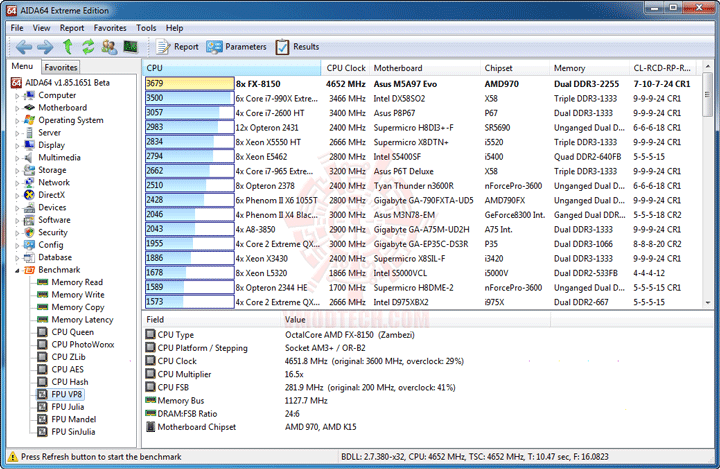The image size is (720, 469).
Task: Select Memory Copy benchmark
Action: pyautogui.click(x=78, y=307)
